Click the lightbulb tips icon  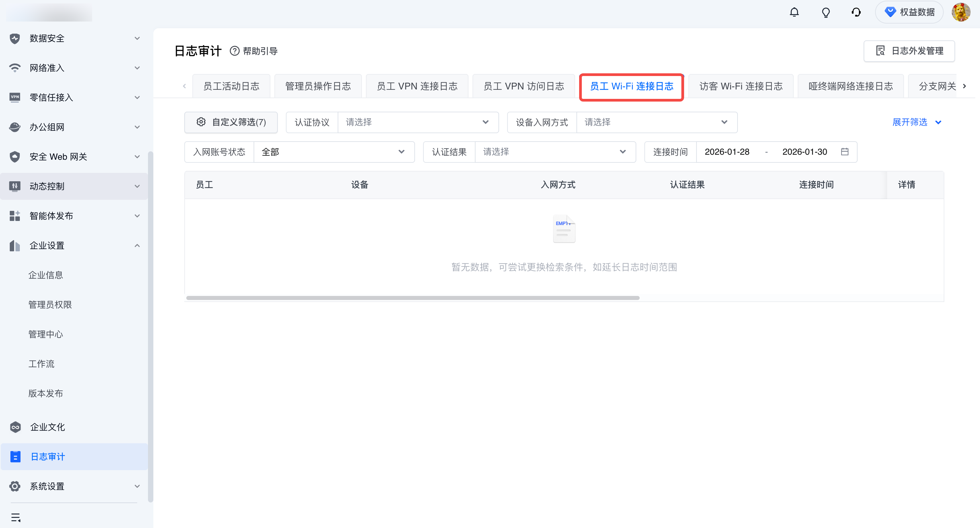(826, 12)
